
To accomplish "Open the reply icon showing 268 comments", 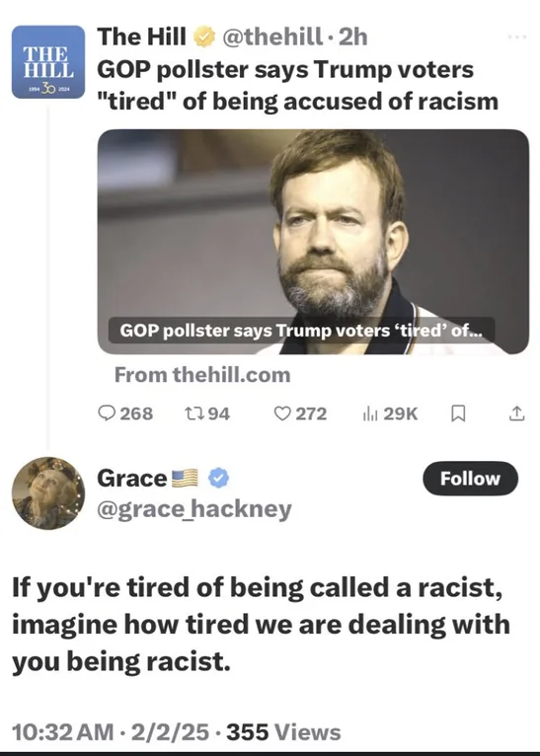I will click(x=106, y=414).
